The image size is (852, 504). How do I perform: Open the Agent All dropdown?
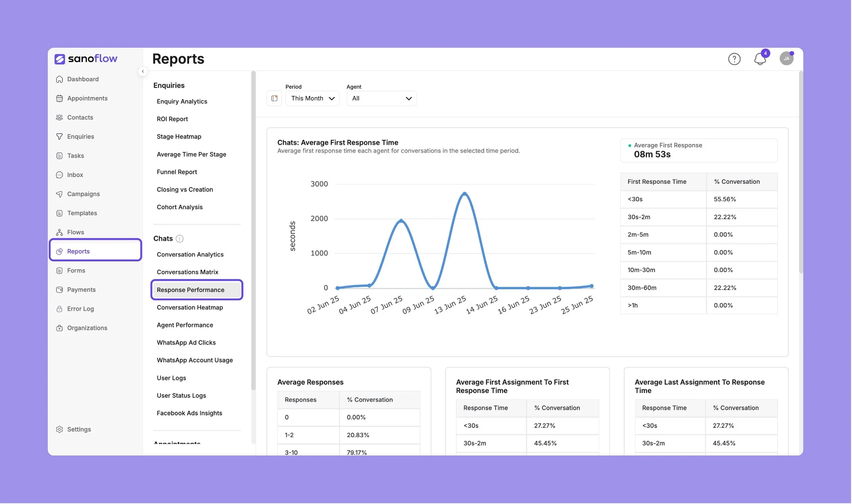coord(381,98)
